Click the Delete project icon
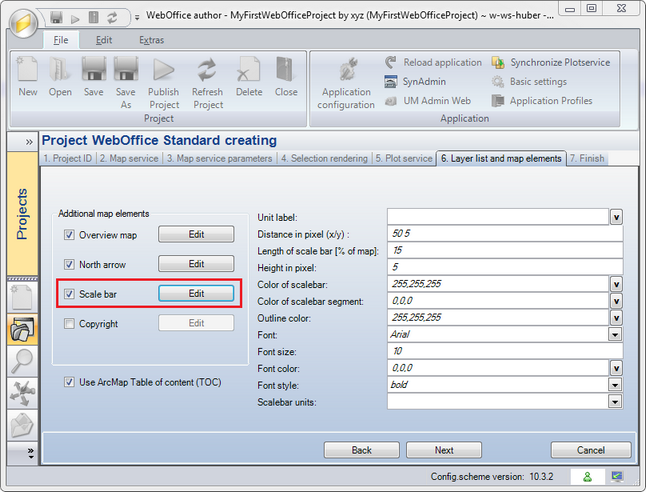The width and height of the screenshot is (646, 492). point(249,77)
